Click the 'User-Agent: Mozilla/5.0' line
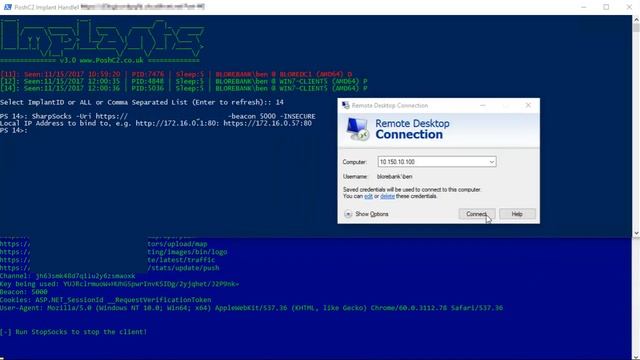 click(x=251, y=308)
